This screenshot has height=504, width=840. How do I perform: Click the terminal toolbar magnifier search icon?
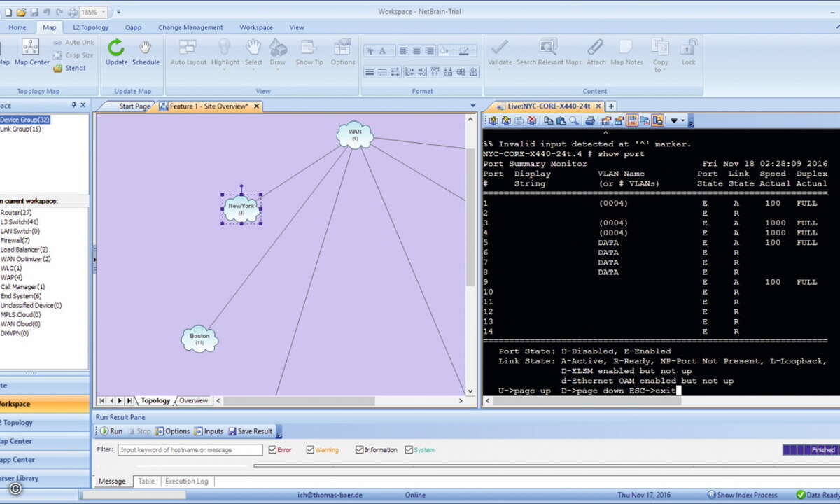(573, 120)
